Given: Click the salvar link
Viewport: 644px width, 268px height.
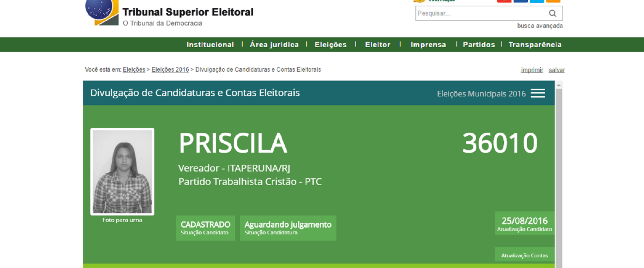Looking at the screenshot, I should pyautogui.click(x=557, y=70).
